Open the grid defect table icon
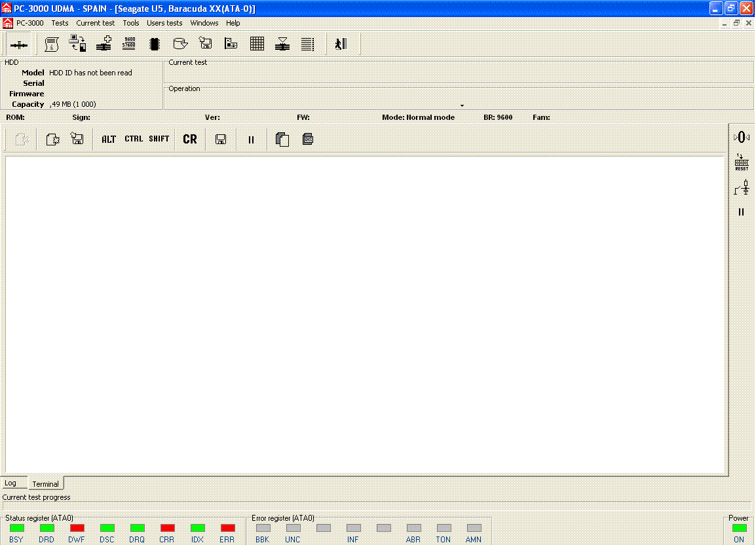 point(257,44)
